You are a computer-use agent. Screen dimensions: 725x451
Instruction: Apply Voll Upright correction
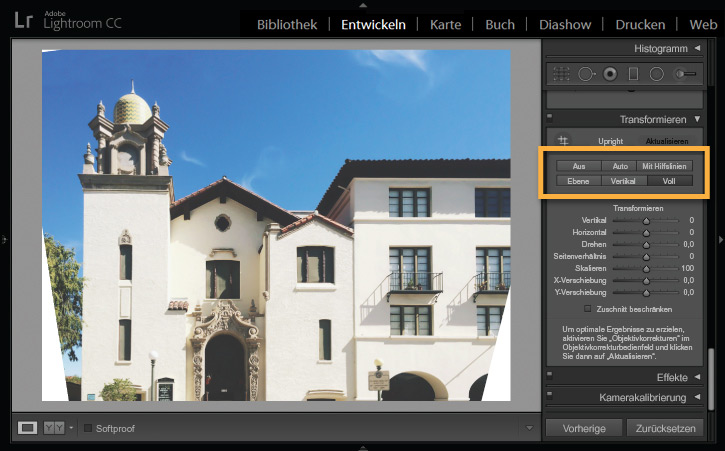click(x=669, y=181)
